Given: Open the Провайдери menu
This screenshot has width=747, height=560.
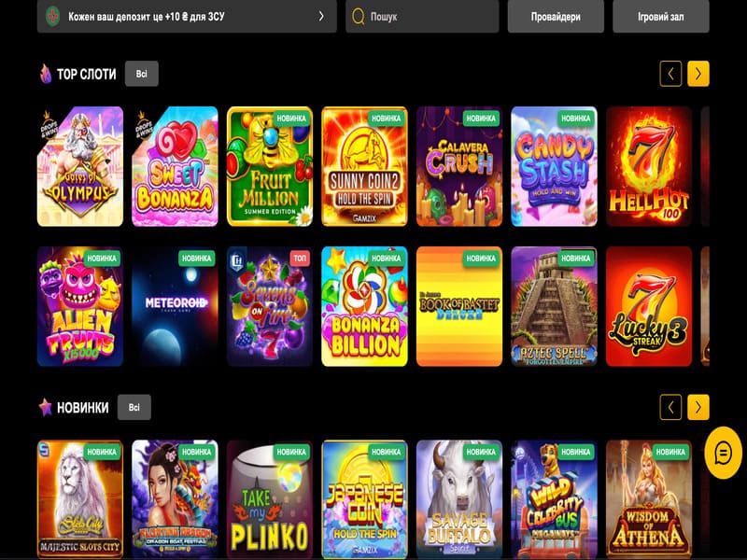Looking at the screenshot, I should point(554,16).
